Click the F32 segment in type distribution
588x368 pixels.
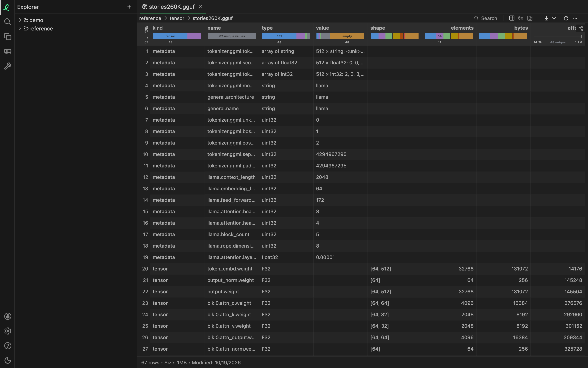pos(279,36)
